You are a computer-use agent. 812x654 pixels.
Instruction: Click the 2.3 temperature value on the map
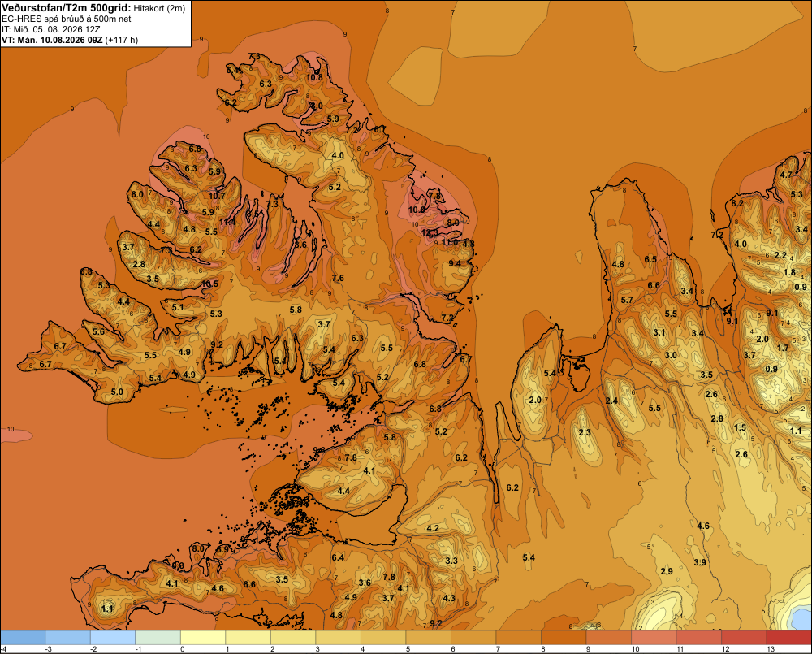(x=585, y=432)
